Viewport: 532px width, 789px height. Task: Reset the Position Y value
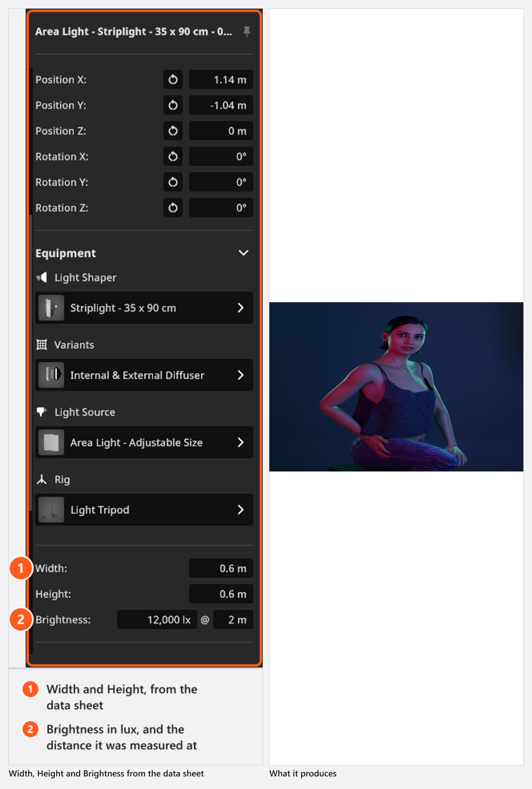tap(173, 105)
